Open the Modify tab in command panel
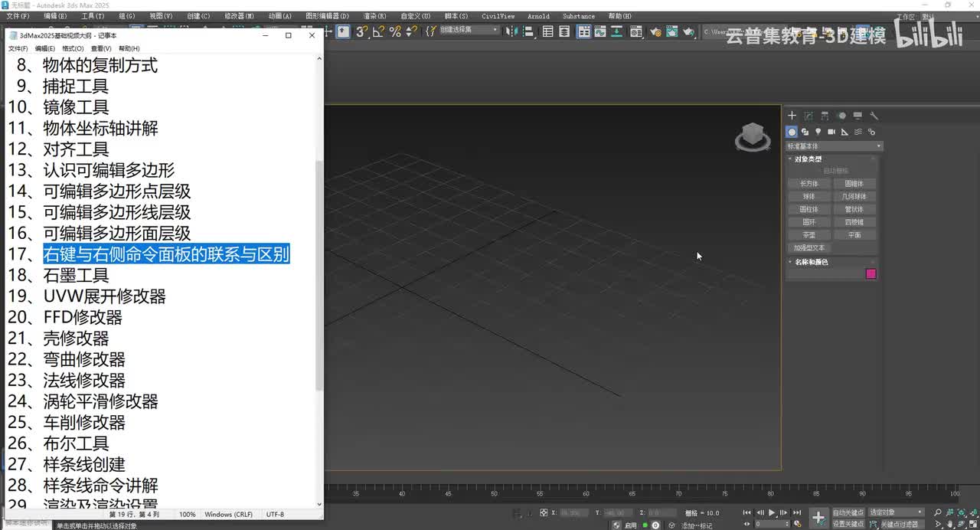The width and height of the screenshot is (980, 530). click(808, 116)
